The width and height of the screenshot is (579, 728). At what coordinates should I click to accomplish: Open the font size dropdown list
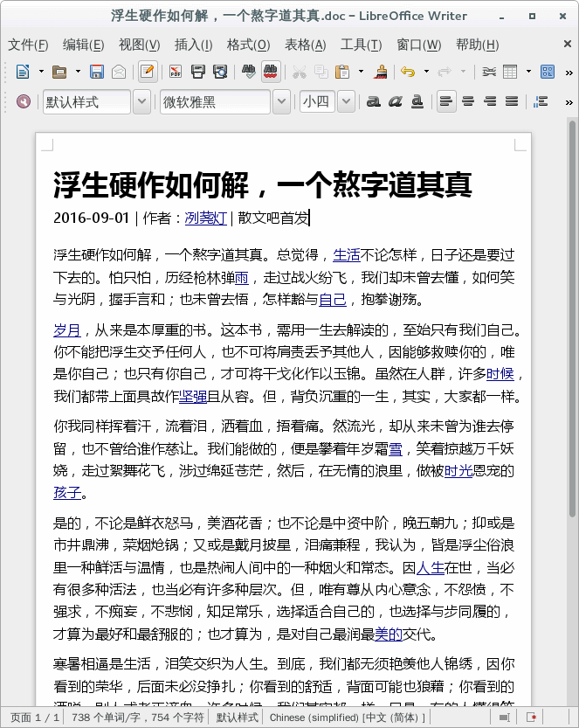pyautogui.click(x=346, y=101)
